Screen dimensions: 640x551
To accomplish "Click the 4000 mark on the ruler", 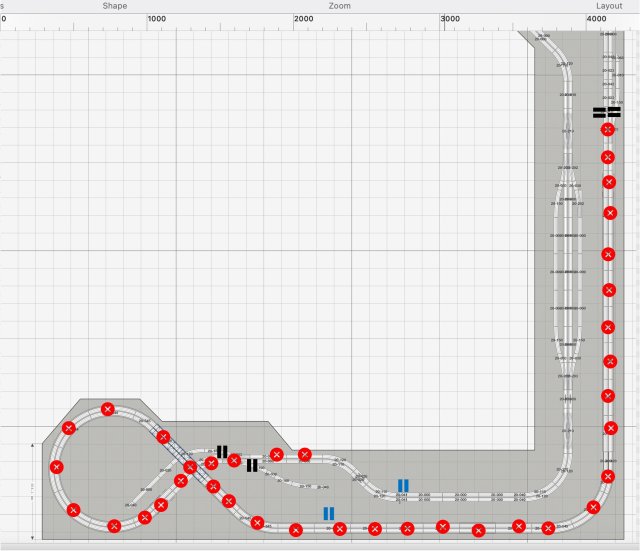I will click(x=597, y=19).
